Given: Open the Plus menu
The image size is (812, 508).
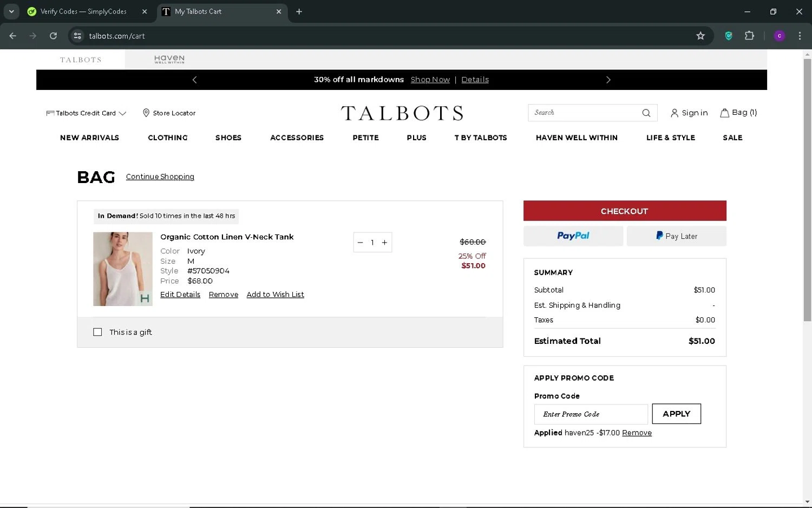Looking at the screenshot, I should [x=416, y=138].
